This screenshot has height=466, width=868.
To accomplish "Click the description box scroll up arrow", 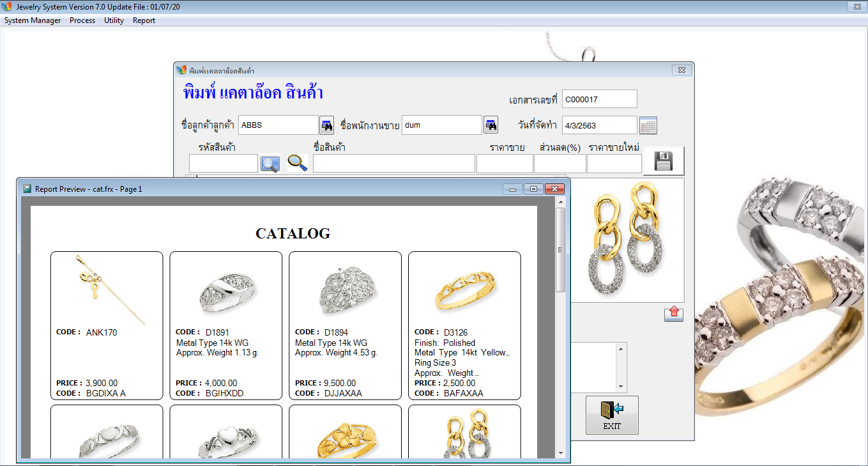I will coord(621,348).
